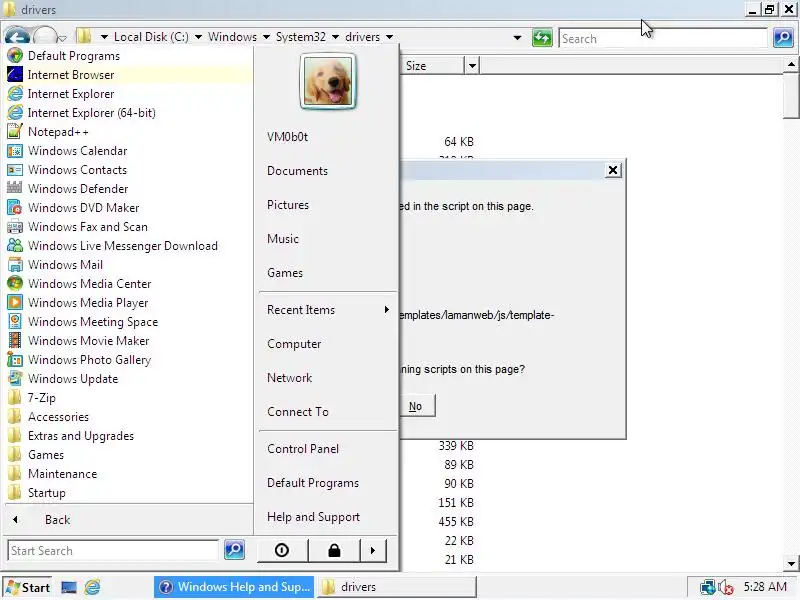Expand the Startup folder
This screenshot has width=800, height=600.
coord(46,493)
